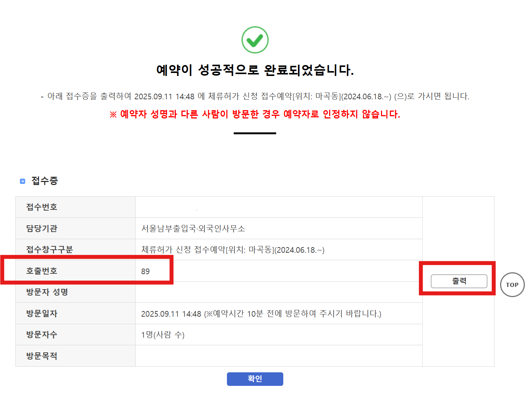Click the red 예약자 성명 warning notice

tap(255, 114)
